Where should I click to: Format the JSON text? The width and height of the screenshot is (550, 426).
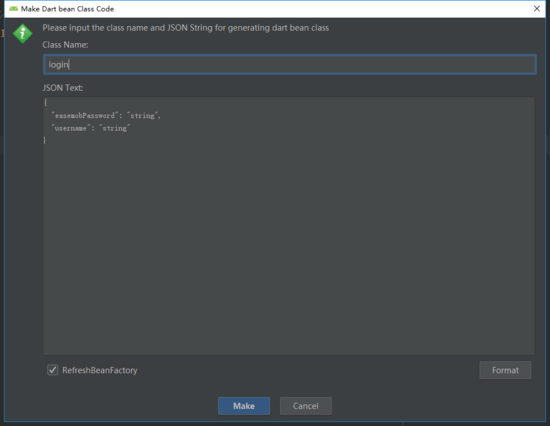click(x=505, y=370)
